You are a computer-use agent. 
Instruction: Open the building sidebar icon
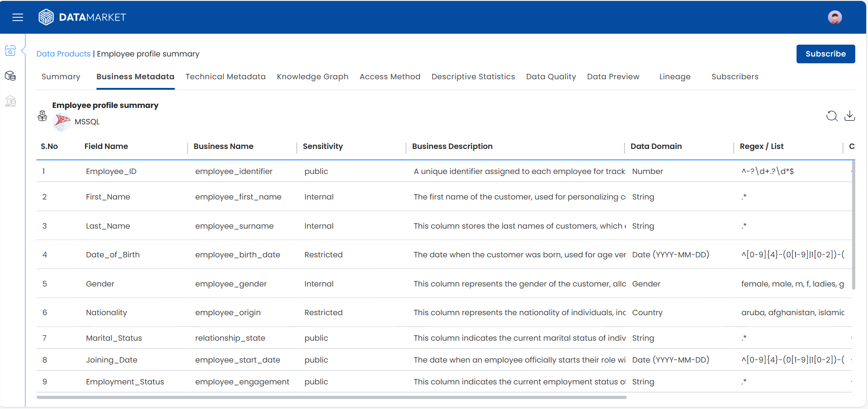click(x=10, y=101)
